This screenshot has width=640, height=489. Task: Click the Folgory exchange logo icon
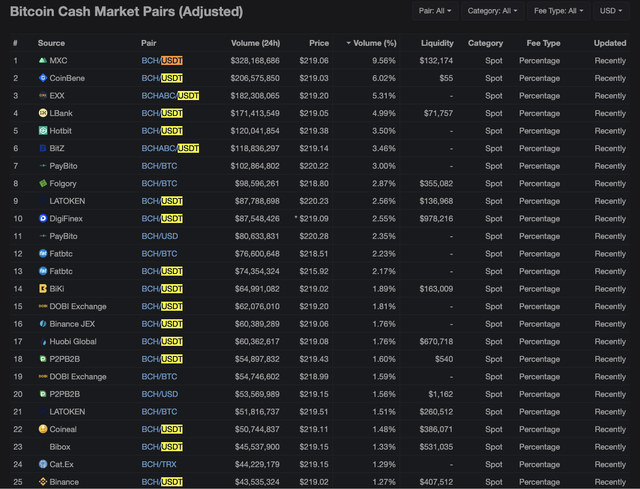point(42,183)
